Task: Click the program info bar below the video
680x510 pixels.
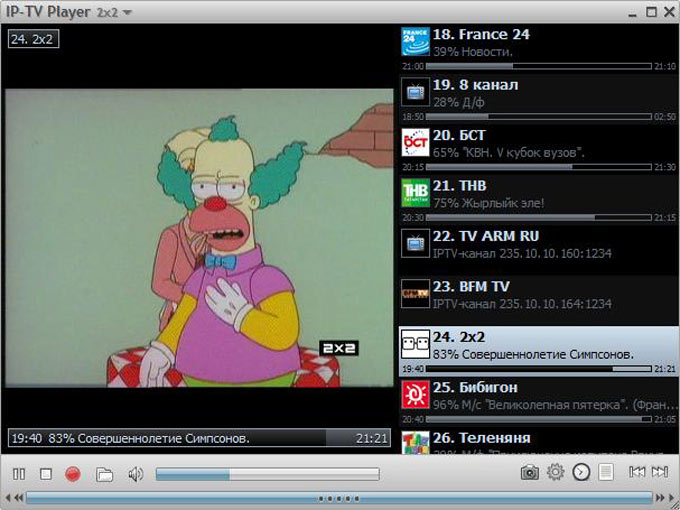Action: click(x=199, y=438)
